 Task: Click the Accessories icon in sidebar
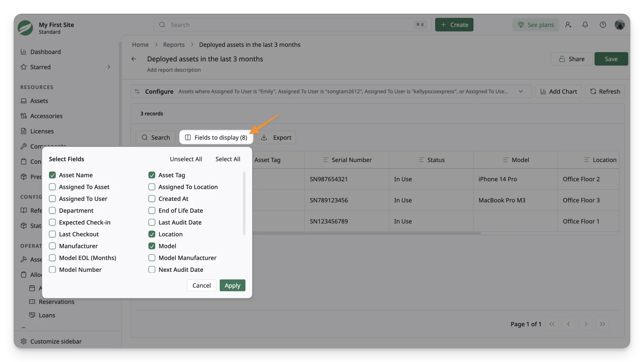[x=23, y=116]
